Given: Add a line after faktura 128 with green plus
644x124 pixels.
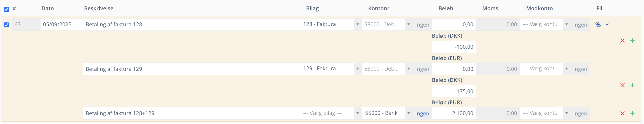Looking at the screenshot, I should coord(632,41).
